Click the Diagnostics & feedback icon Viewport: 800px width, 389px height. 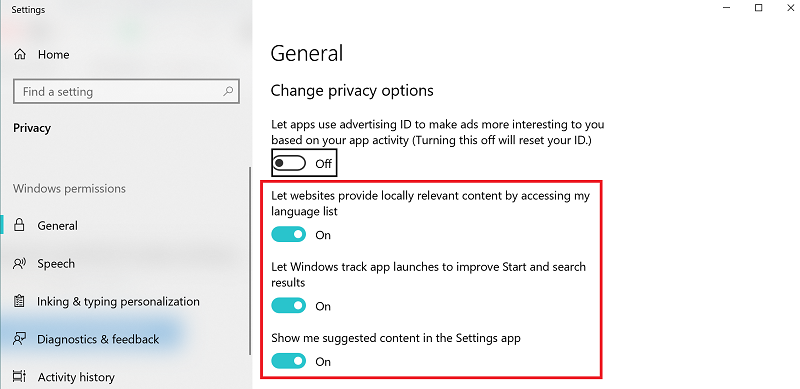(x=19, y=339)
